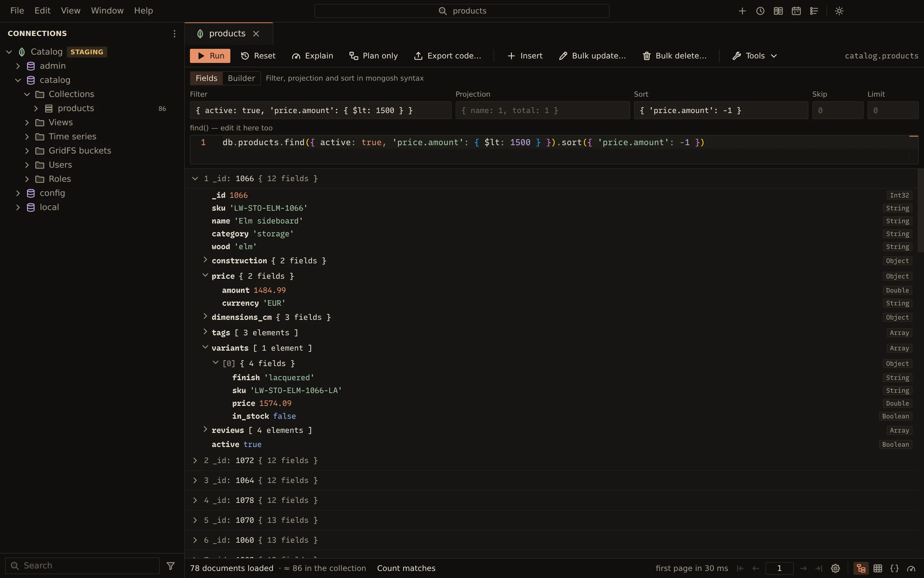
Task: Switch to JSON view mode
Action: 894,568
